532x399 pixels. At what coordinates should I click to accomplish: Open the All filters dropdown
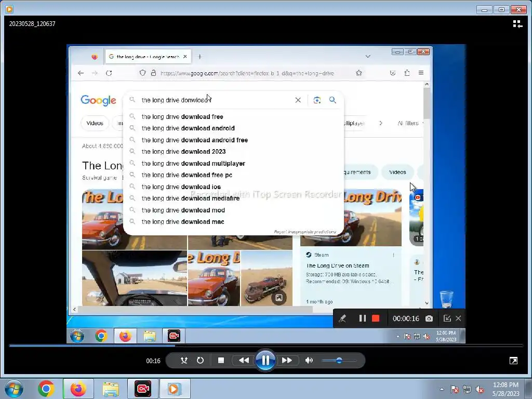[410, 123]
